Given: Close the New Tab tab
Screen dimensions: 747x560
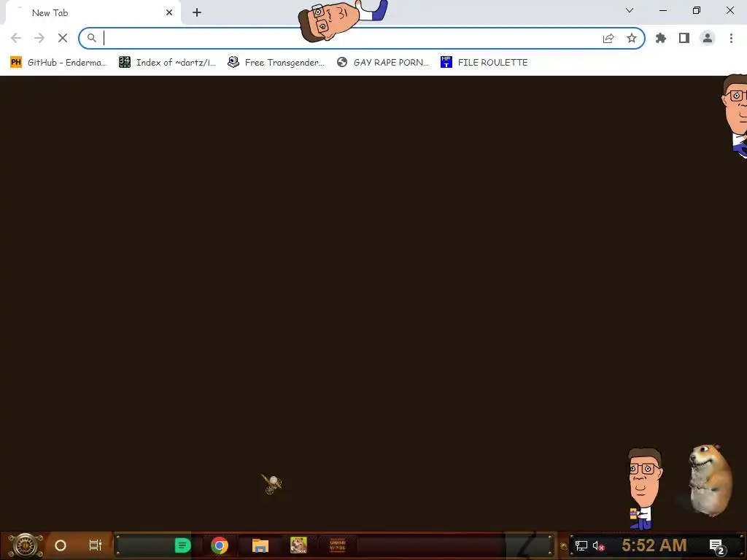Looking at the screenshot, I should click(x=169, y=13).
